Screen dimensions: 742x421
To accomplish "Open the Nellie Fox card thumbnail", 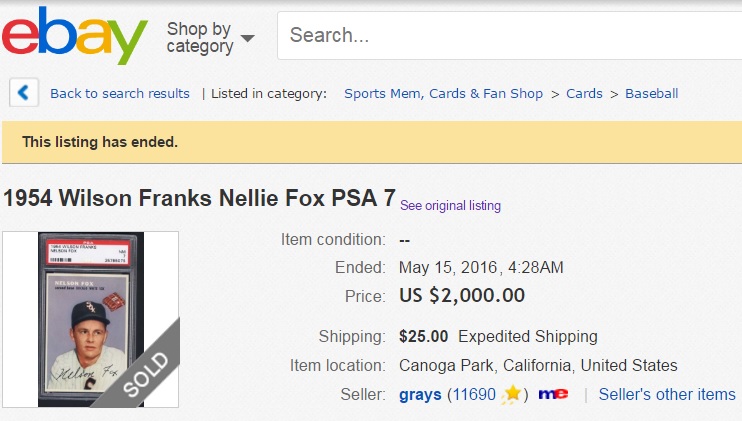I will [90, 319].
